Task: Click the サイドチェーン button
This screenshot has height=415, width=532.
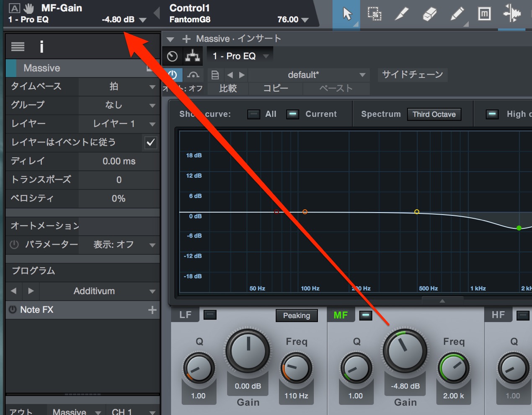Action: pyautogui.click(x=413, y=75)
